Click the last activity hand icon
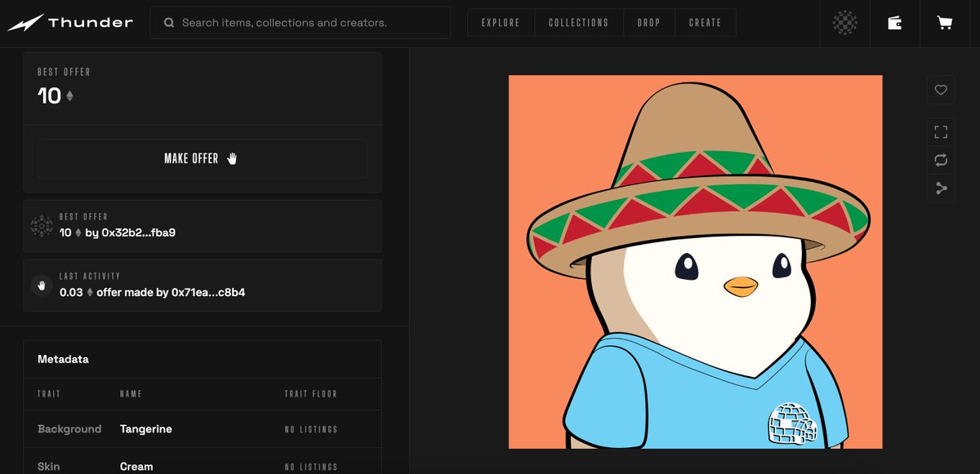Image resolution: width=980 pixels, height=474 pixels. [42, 285]
